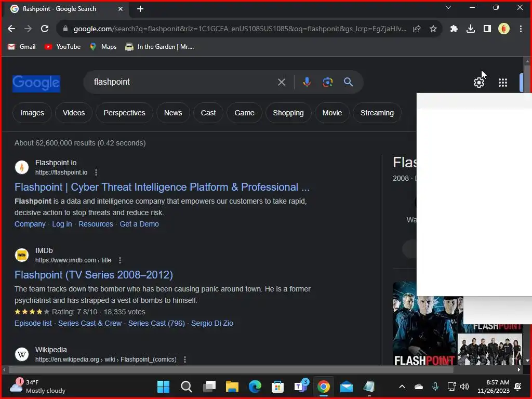532x399 pixels.
Task: Open tab search chevron in title bar
Action: click(x=448, y=7)
